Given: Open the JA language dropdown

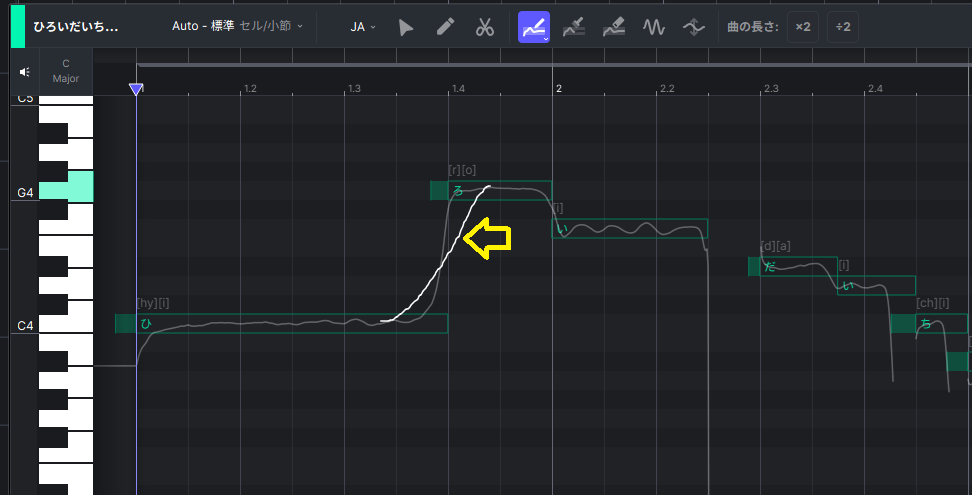Looking at the screenshot, I should (x=363, y=27).
